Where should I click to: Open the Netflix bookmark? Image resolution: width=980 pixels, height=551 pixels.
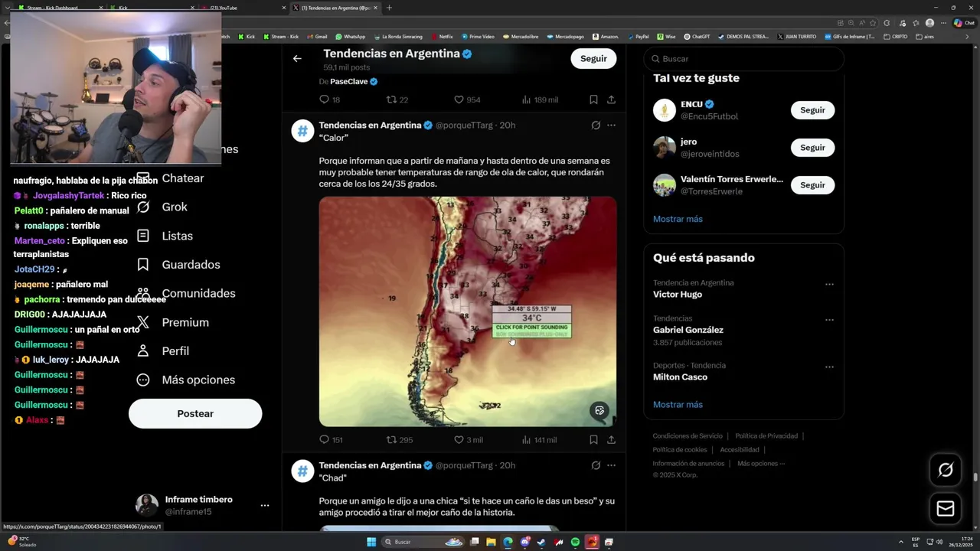click(442, 36)
